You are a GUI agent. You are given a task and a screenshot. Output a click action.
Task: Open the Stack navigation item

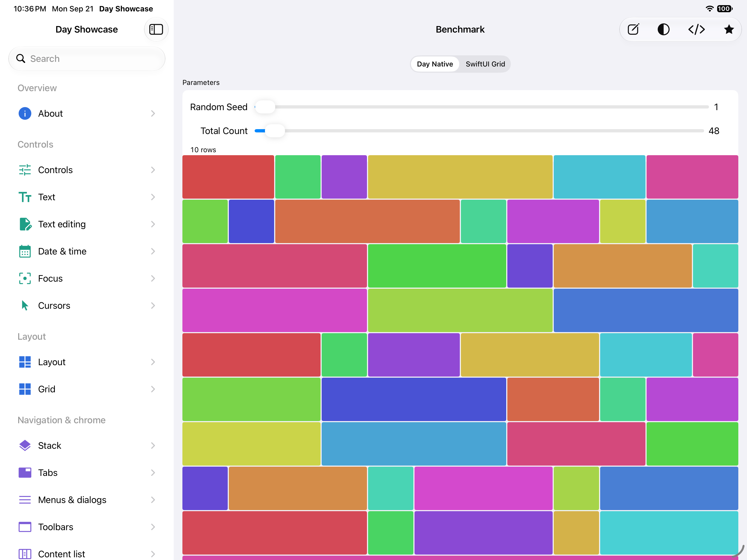click(87, 446)
